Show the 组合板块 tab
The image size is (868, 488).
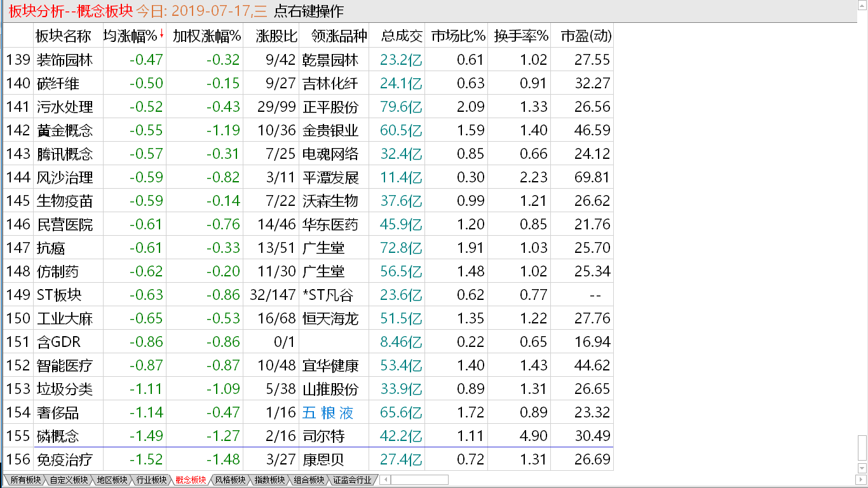[x=308, y=480]
